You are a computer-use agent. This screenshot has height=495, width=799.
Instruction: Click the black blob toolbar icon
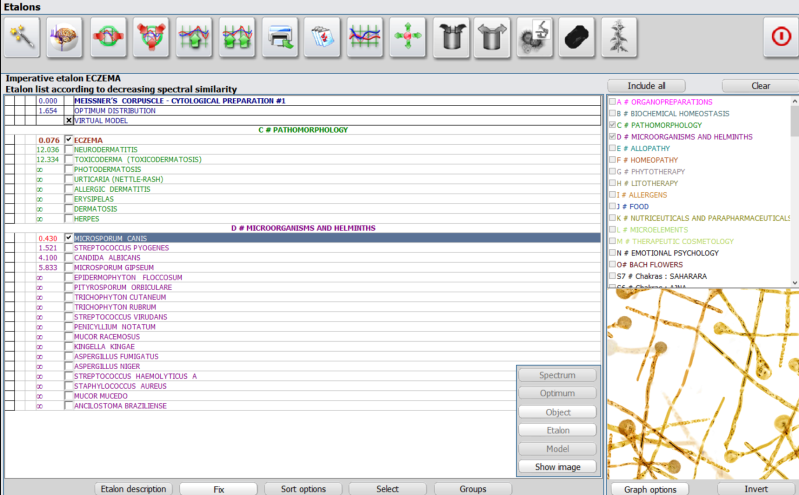pyautogui.click(x=579, y=37)
